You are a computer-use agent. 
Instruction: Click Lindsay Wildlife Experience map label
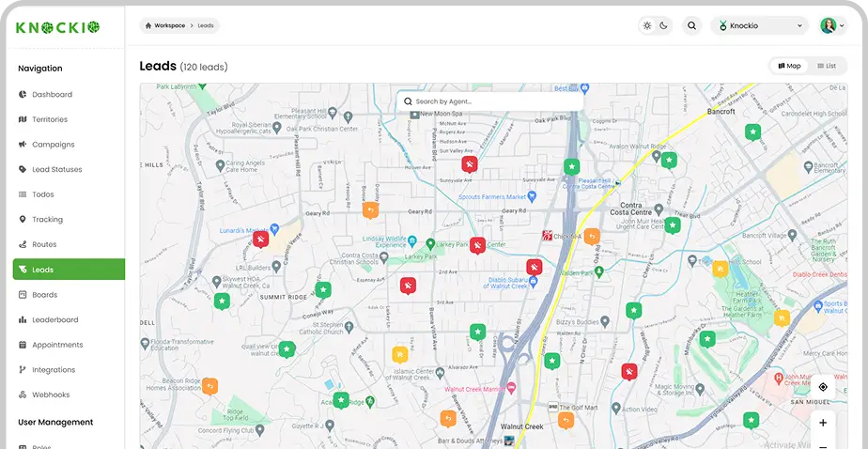point(383,241)
